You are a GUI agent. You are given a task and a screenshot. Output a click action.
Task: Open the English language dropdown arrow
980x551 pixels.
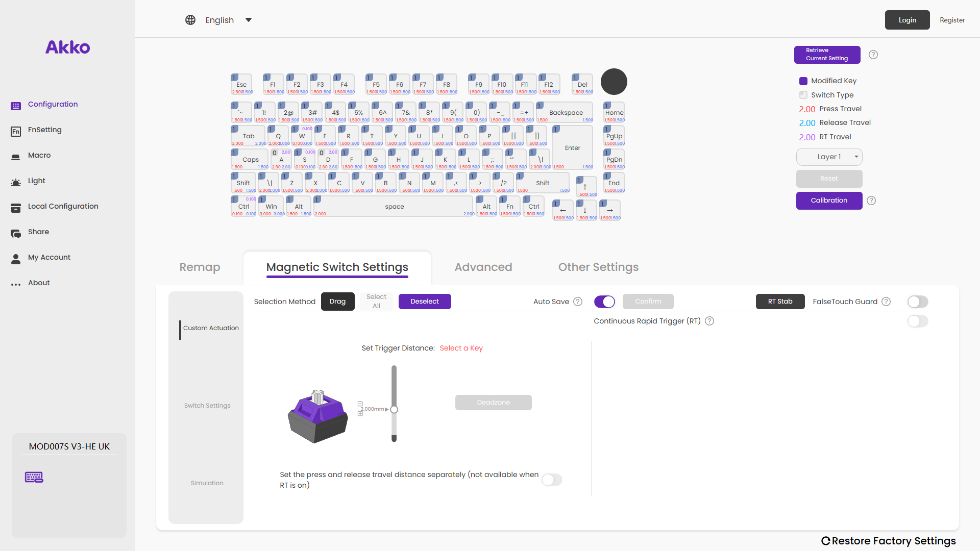(249, 20)
